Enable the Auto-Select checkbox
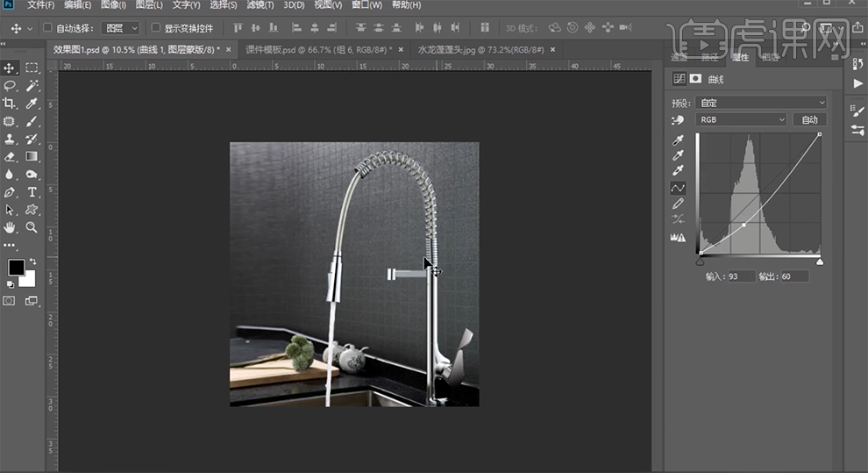 (47, 27)
